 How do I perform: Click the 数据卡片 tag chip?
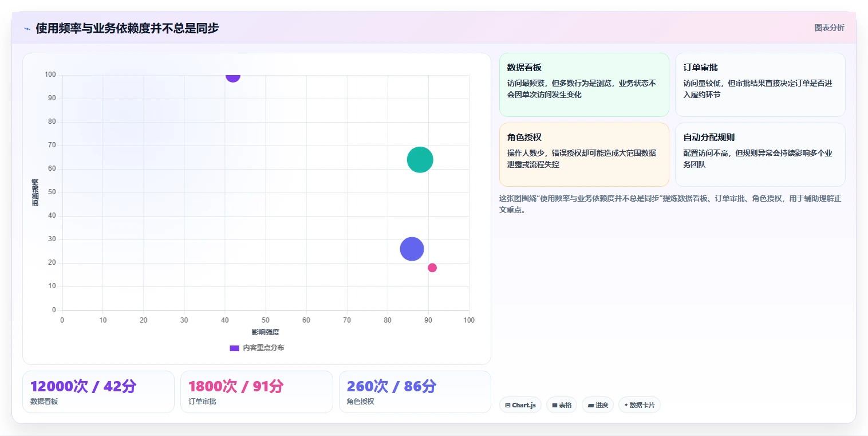(x=640, y=405)
